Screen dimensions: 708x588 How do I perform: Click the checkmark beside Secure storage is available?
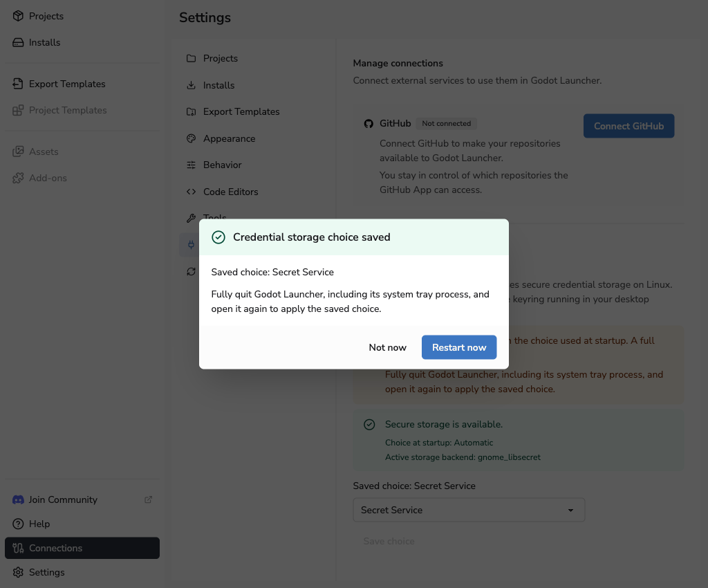(369, 425)
